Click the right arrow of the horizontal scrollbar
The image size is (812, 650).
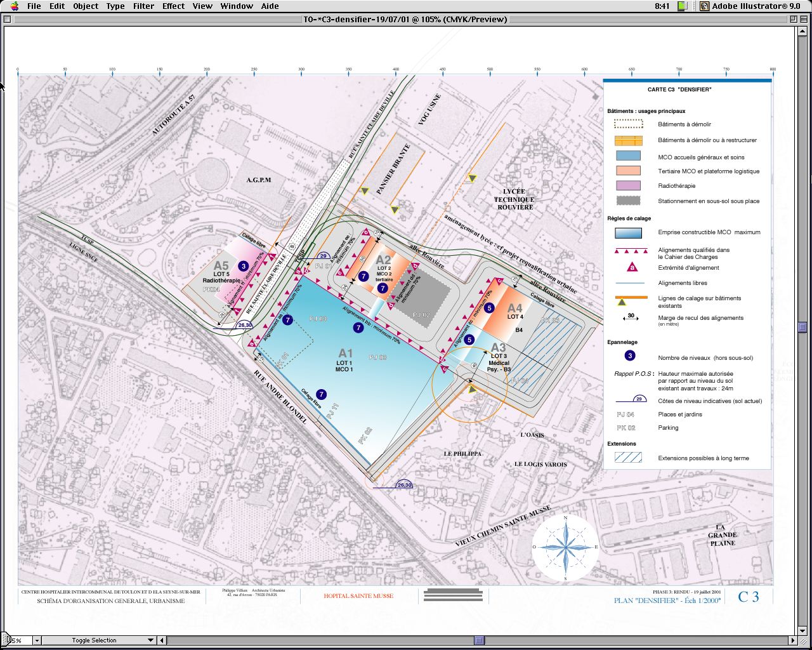pos(792,640)
